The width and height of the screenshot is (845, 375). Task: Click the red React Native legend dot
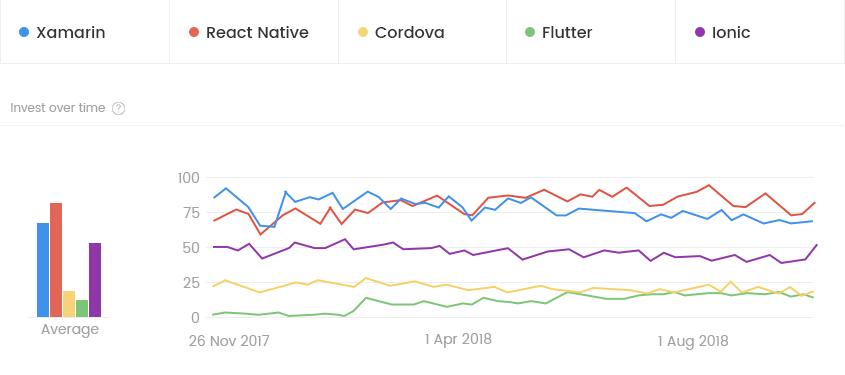coord(194,32)
